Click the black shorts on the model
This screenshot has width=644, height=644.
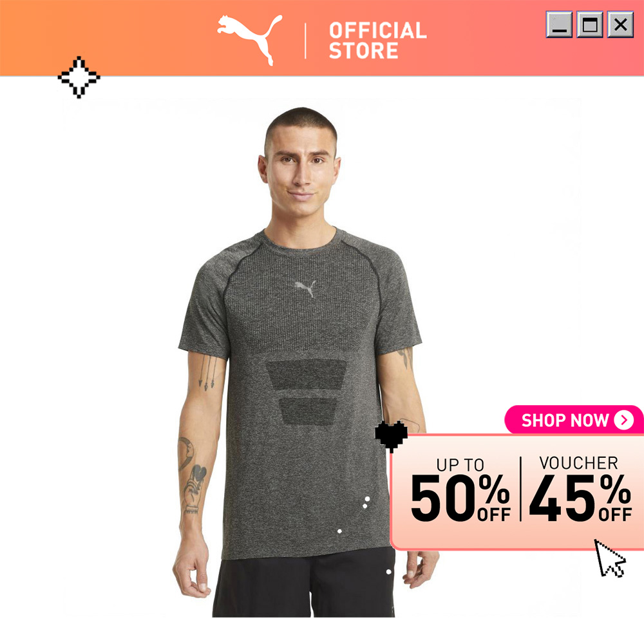tap(304, 582)
